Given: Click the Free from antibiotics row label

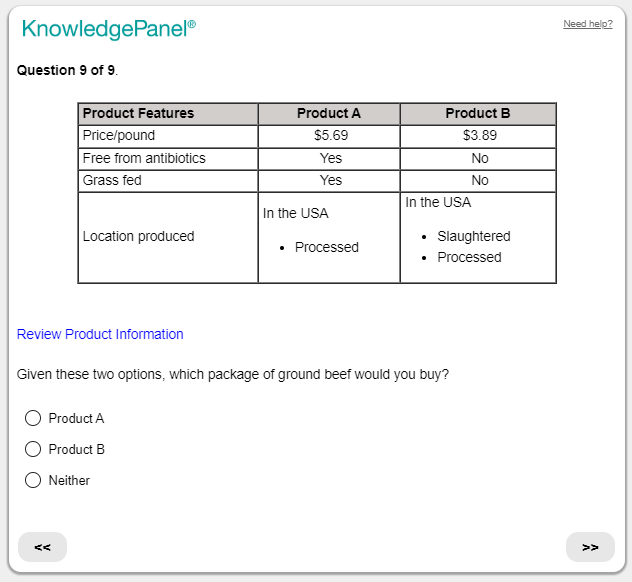Looking at the screenshot, I should click(x=143, y=158).
